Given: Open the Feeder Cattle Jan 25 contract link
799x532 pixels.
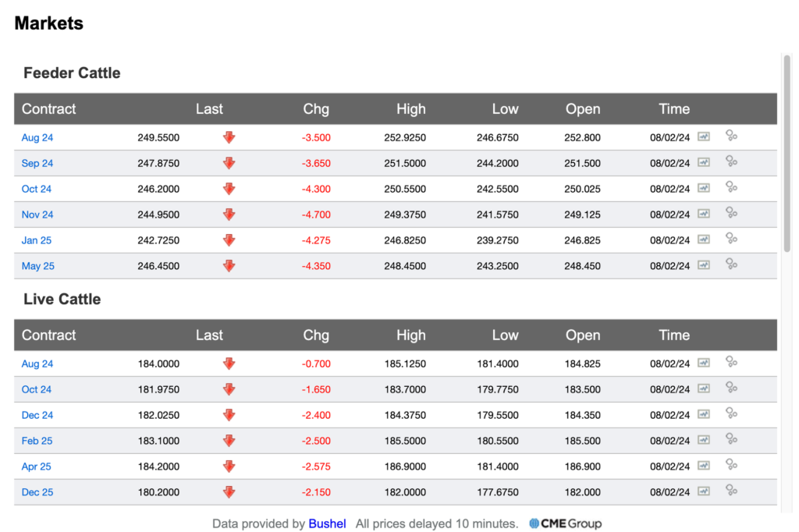Looking at the screenshot, I should pyautogui.click(x=36, y=240).
